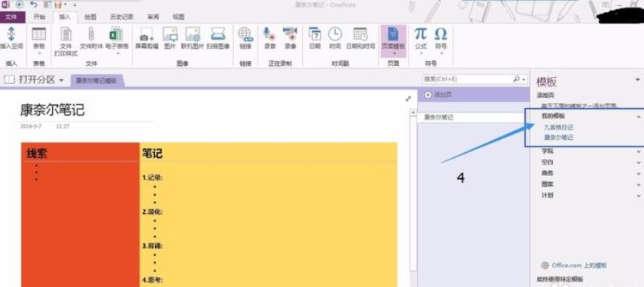Click the plus icon beside 添加页
This screenshot has height=287, width=644.
tap(428, 95)
